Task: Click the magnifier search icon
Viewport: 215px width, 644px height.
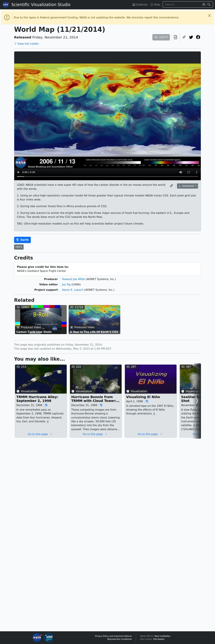Action: 209,5
